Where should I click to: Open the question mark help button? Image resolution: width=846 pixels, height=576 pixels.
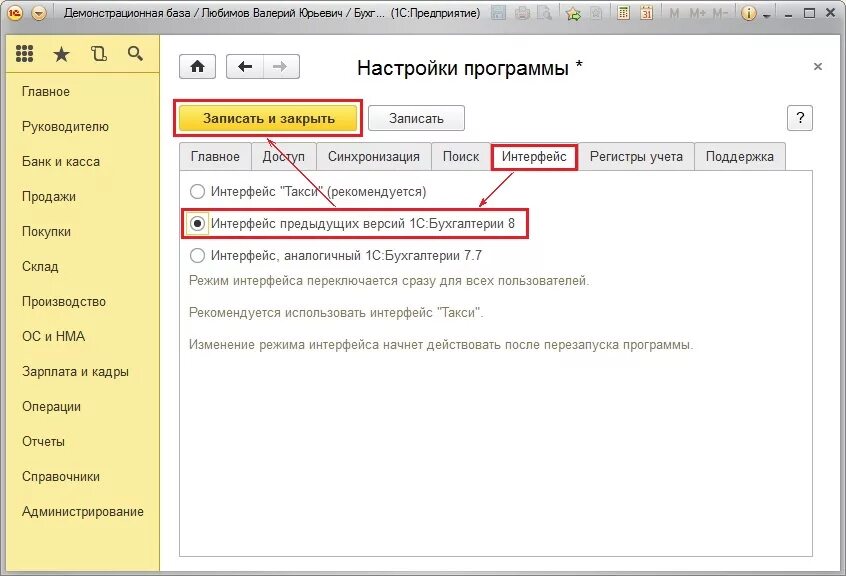(800, 118)
